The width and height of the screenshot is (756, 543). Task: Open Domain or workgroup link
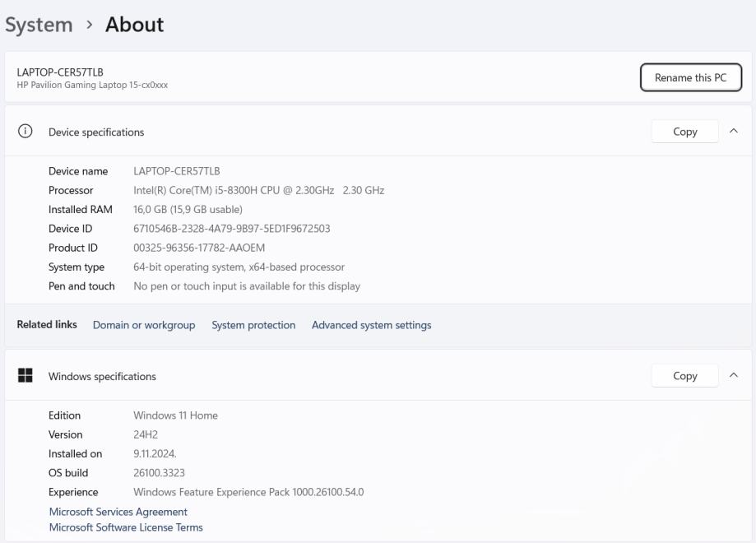point(144,325)
